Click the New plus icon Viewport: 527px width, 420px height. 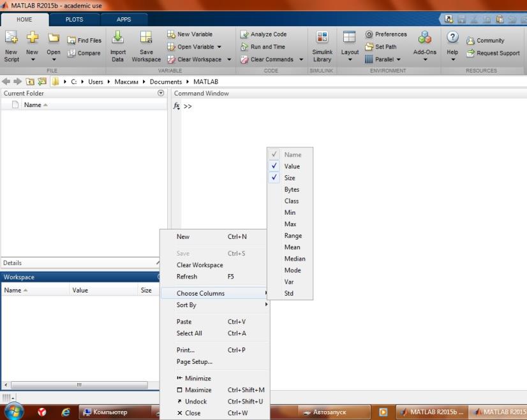(x=33, y=37)
